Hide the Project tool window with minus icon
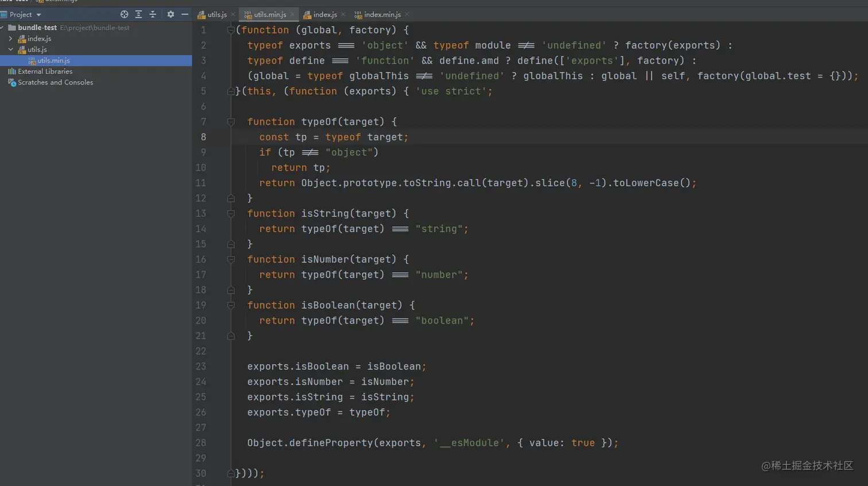The width and height of the screenshot is (868, 486). coord(185,14)
